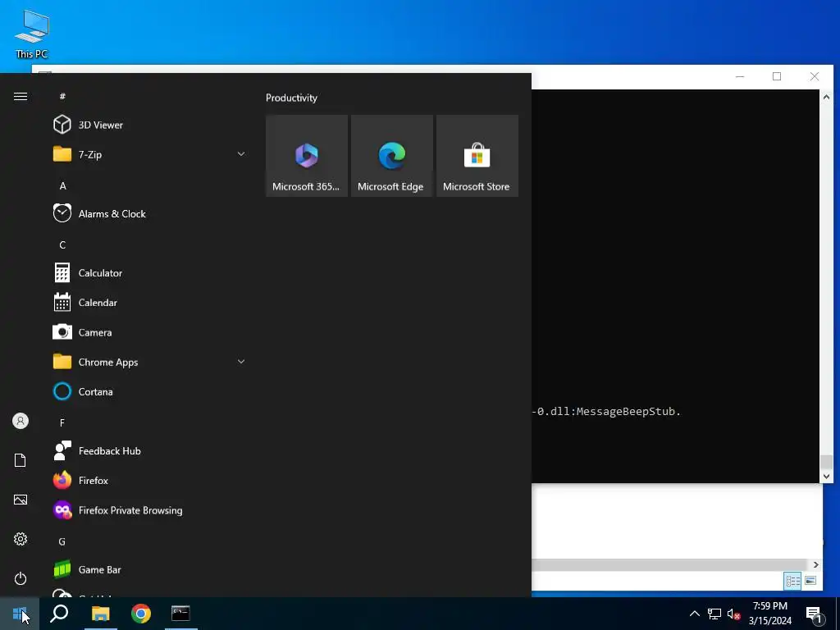The width and height of the screenshot is (840, 630).
Task: Open Pictures from Start sidebar
Action: tap(21, 500)
